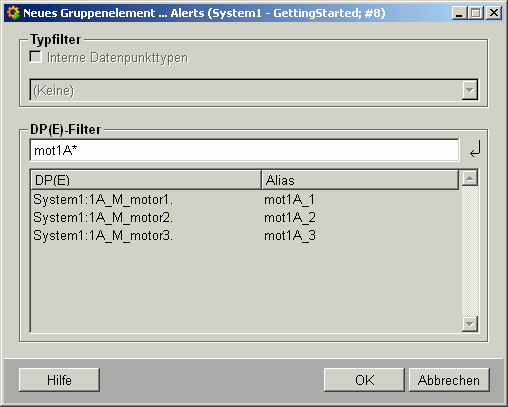
Task: Click into the mot1A* filter input field
Action: (244, 150)
